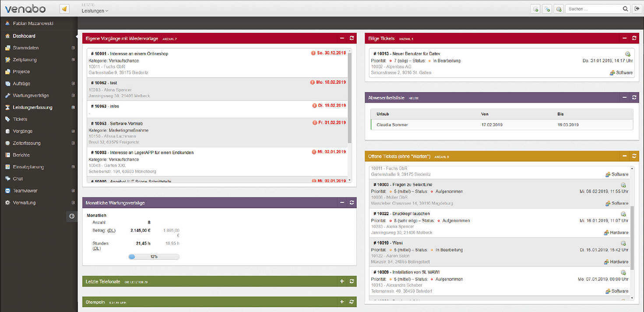Click the bell notification icon beside the logo
The image size is (644, 312).
[64, 9]
